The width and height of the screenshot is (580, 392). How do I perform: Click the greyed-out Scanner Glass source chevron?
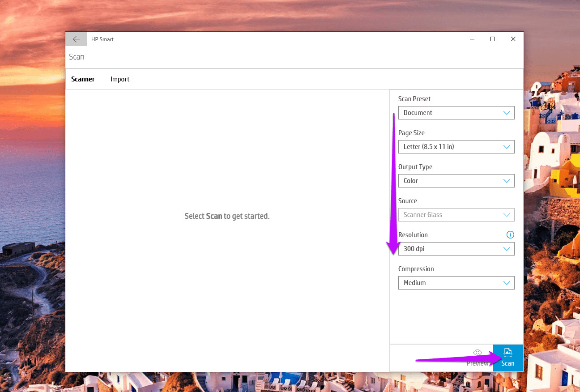pyautogui.click(x=507, y=215)
